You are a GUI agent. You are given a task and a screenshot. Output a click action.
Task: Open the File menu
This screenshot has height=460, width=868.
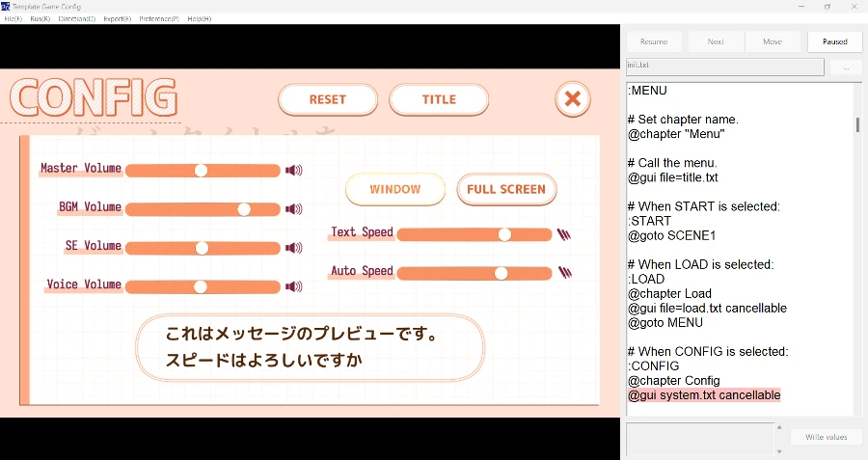pyautogui.click(x=13, y=19)
